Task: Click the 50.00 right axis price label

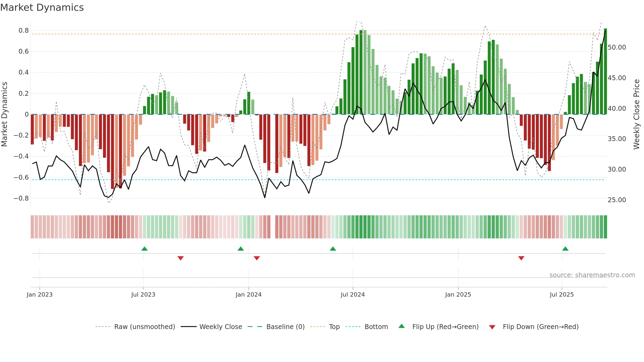Action: 617,47
